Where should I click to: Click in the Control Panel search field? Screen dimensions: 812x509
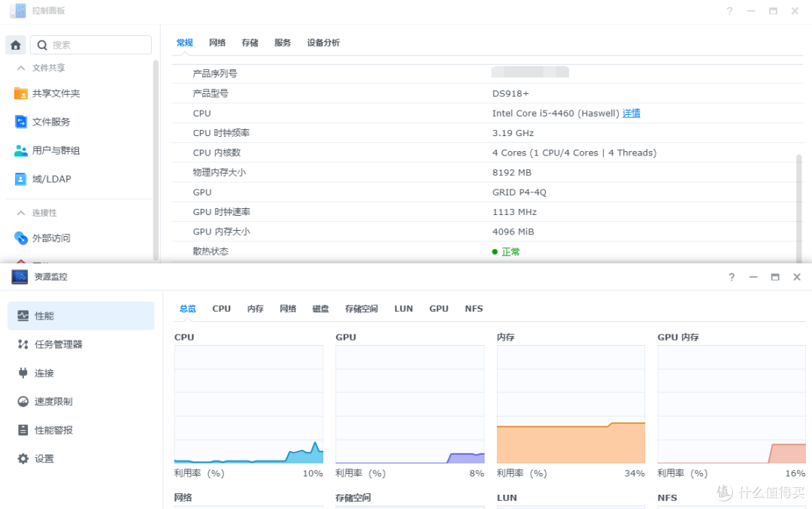tap(91, 45)
